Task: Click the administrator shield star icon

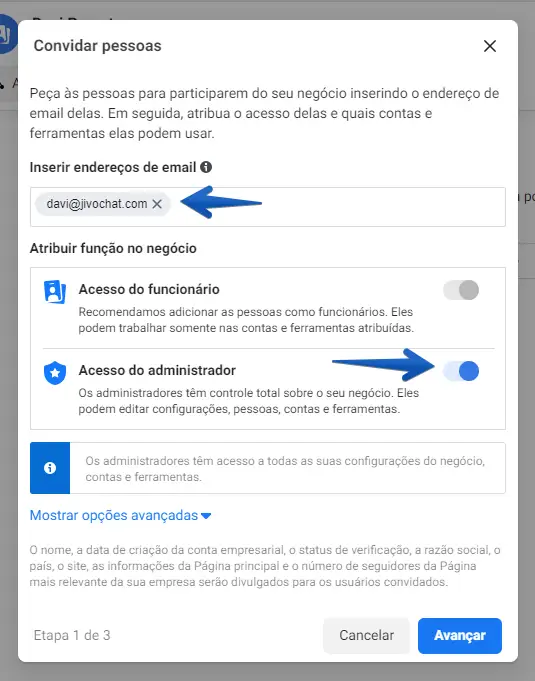Action: pyautogui.click(x=55, y=373)
